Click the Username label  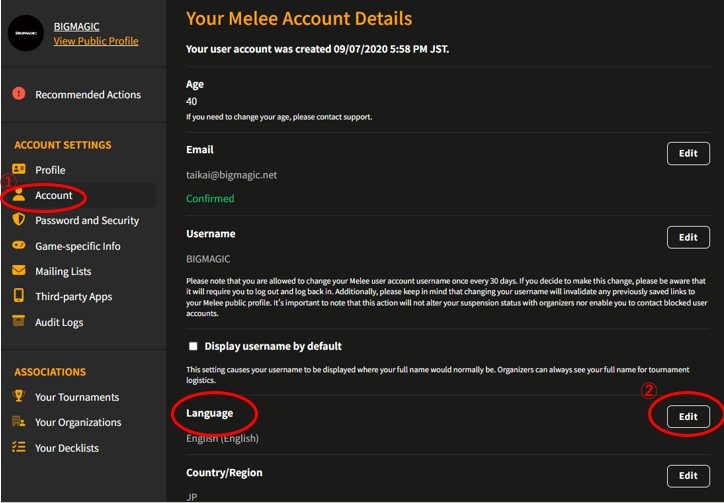click(x=211, y=234)
